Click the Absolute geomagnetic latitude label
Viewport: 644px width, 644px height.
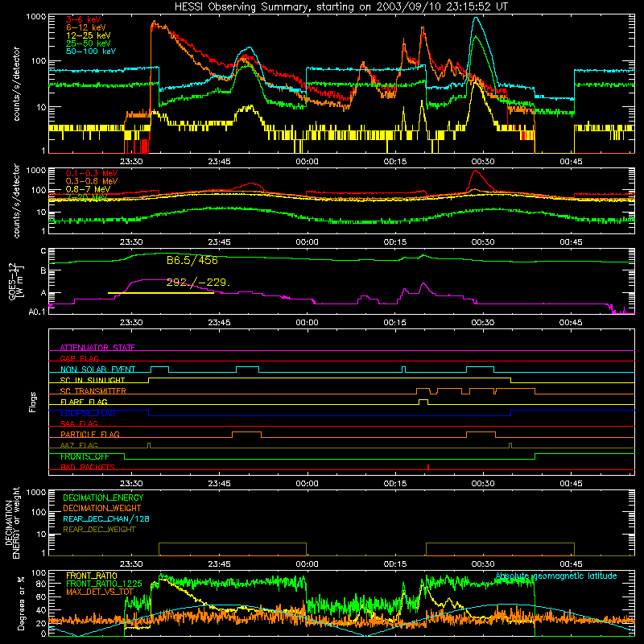556,576
